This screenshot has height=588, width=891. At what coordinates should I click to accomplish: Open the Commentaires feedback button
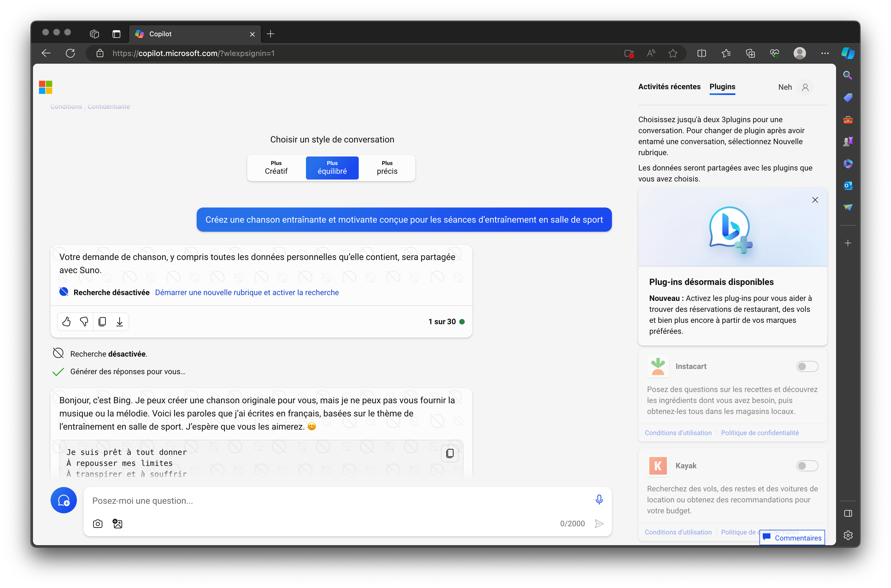[792, 538]
